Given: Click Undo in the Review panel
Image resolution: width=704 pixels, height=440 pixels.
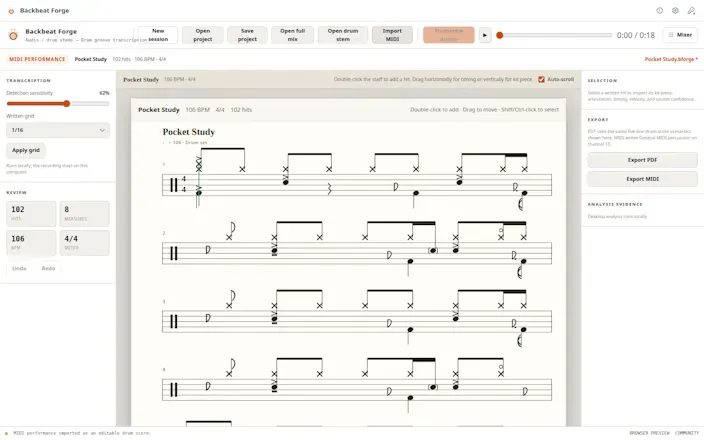Looking at the screenshot, I should 19,268.
